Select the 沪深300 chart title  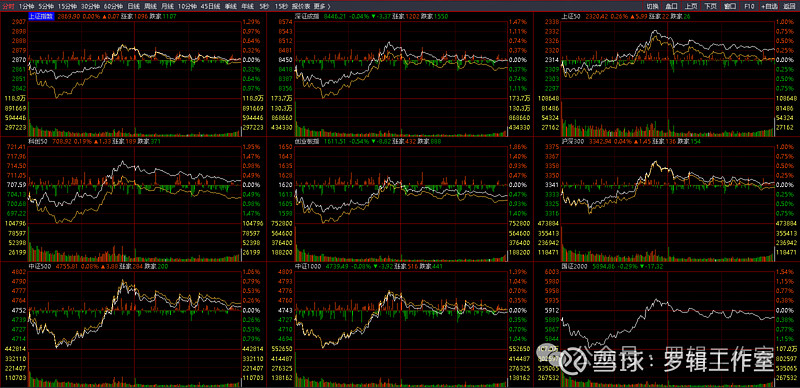pyautogui.click(x=573, y=141)
